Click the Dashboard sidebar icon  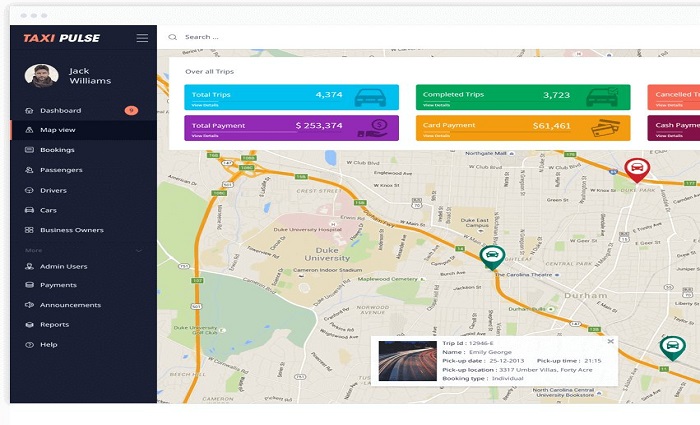click(29, 111)
